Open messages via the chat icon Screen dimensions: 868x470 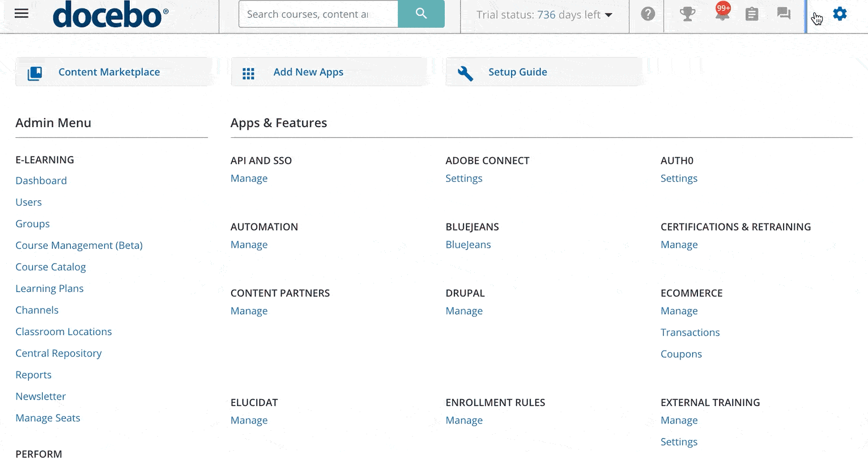784,14
